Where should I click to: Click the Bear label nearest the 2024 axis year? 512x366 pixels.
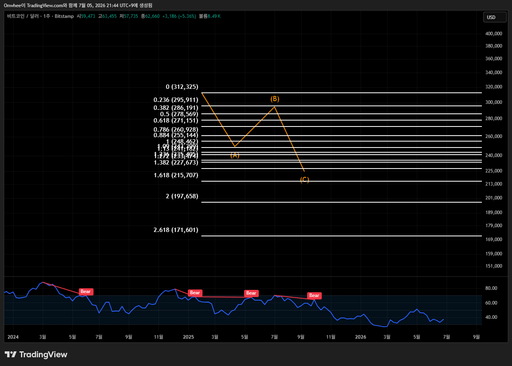pyautogui.click(x=86, y=292)
